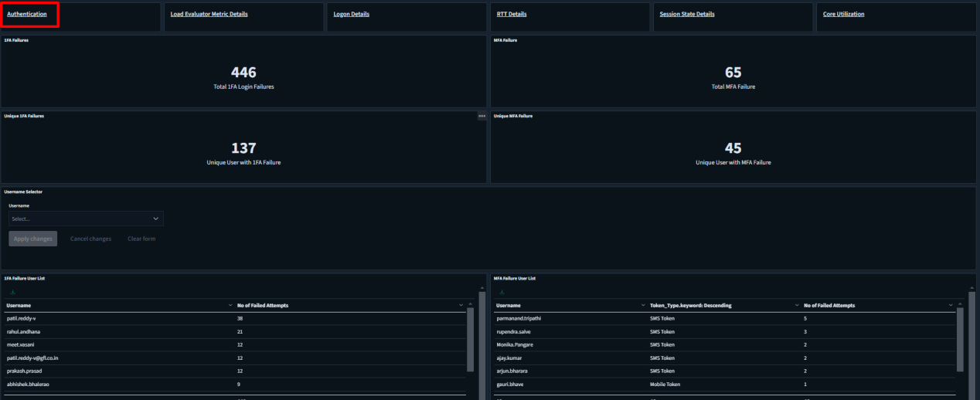
Task: Open No of Failed Attempts menu in MFA table
Action: coord(951,306)
